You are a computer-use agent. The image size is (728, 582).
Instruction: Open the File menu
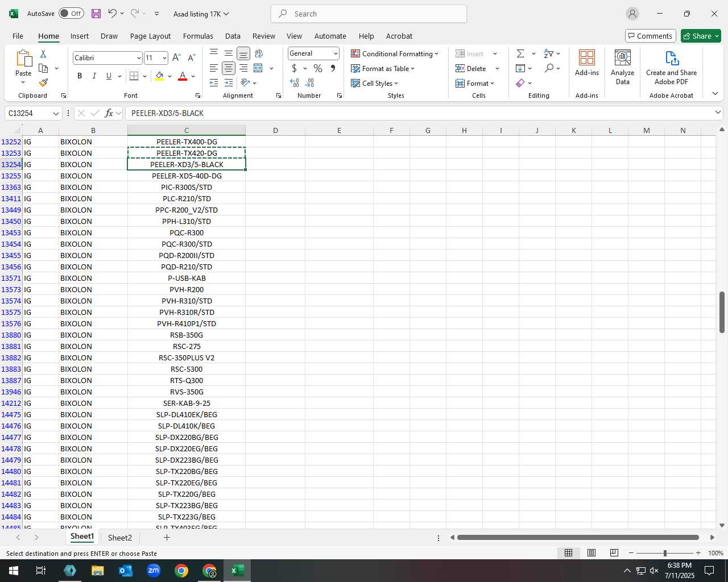point(18,36)
